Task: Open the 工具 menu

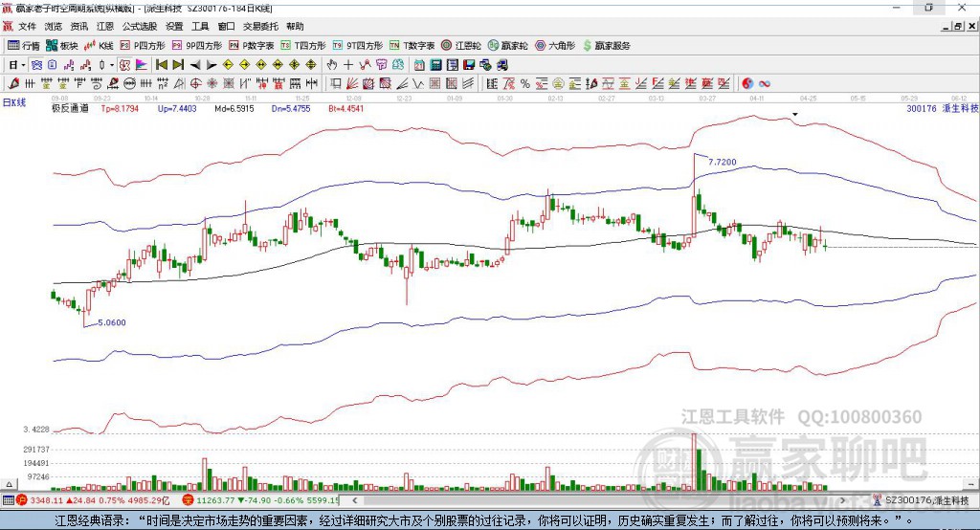Action: tap(200, 26)
